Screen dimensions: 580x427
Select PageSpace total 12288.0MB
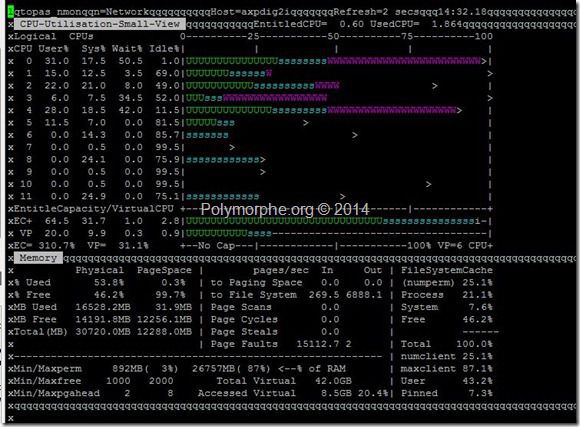point(164,332)
